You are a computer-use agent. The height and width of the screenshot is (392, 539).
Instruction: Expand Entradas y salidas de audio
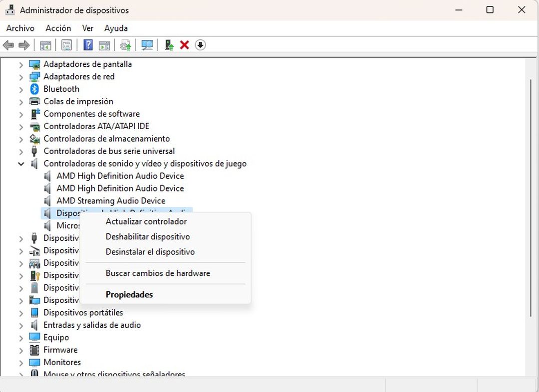coord(20,325)
